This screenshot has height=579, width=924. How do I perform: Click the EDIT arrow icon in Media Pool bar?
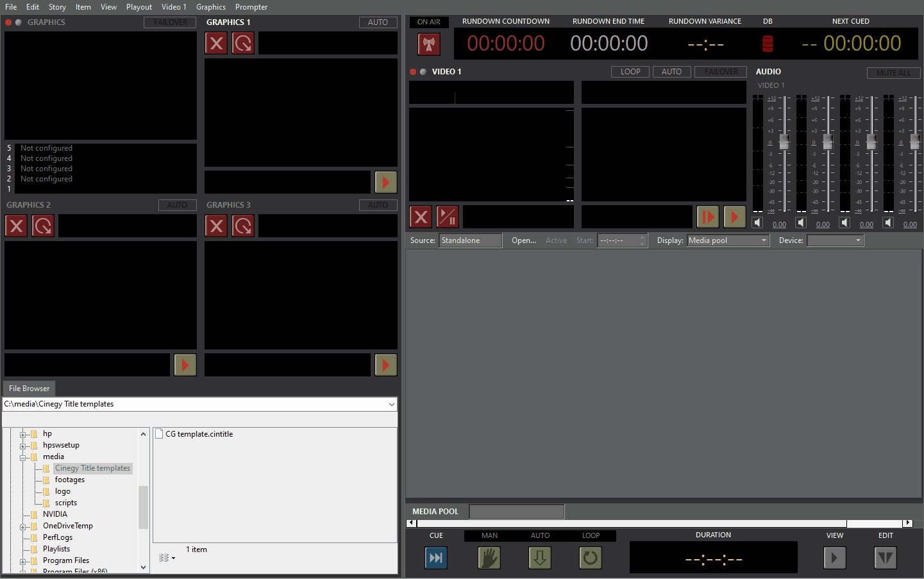(885, 557)
